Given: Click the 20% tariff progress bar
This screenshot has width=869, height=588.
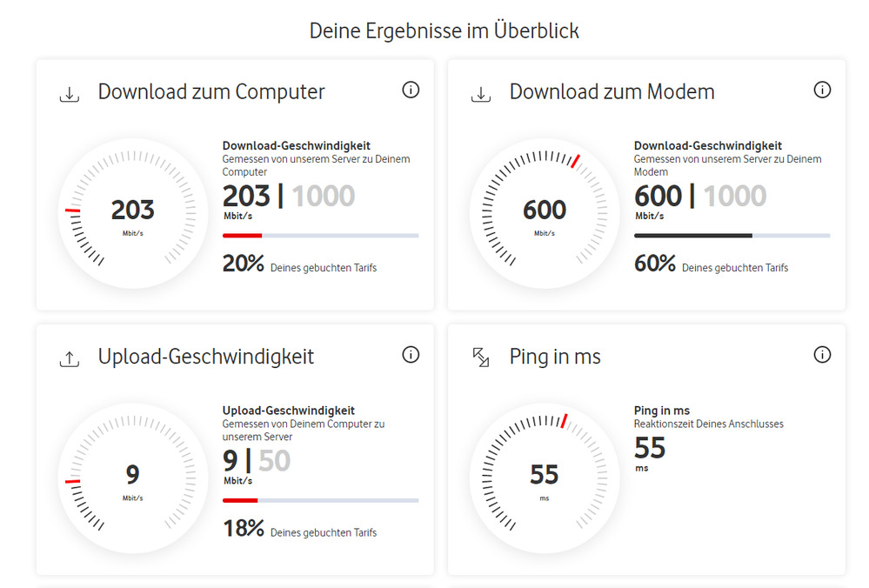Looking at the screenshot, I should point(320,234).
